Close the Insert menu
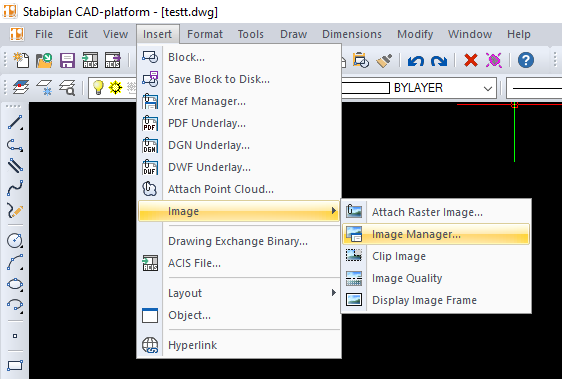The height and width of the screenshot is (379, 562). (158, 34)
